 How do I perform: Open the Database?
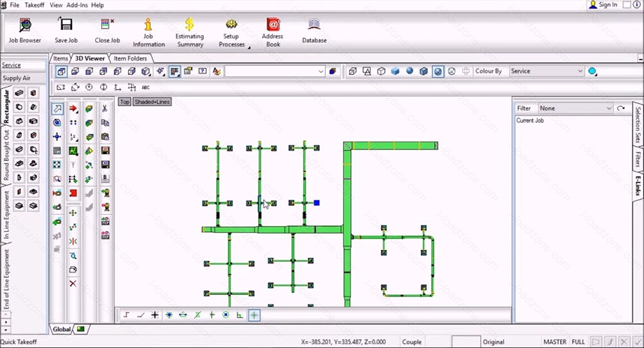coord(315,31)
